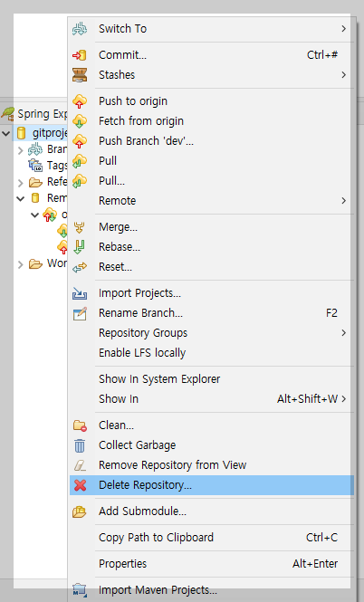The image size is (364, 602).
Task: Expand the Branches tree node
Action: (x=21, y=150)
